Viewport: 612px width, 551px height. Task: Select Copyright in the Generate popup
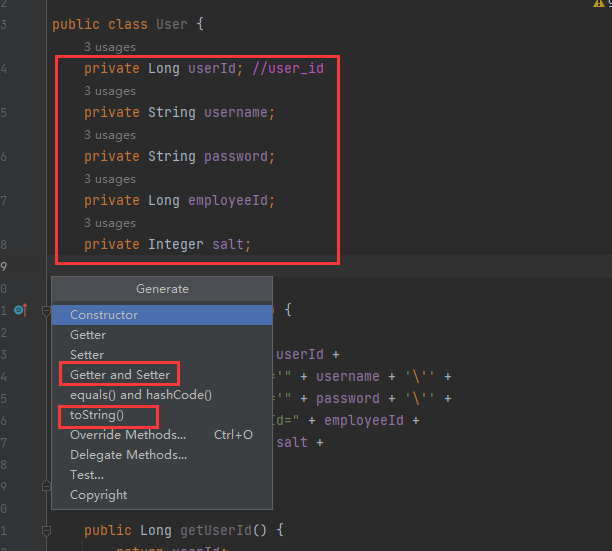[99, 495]
